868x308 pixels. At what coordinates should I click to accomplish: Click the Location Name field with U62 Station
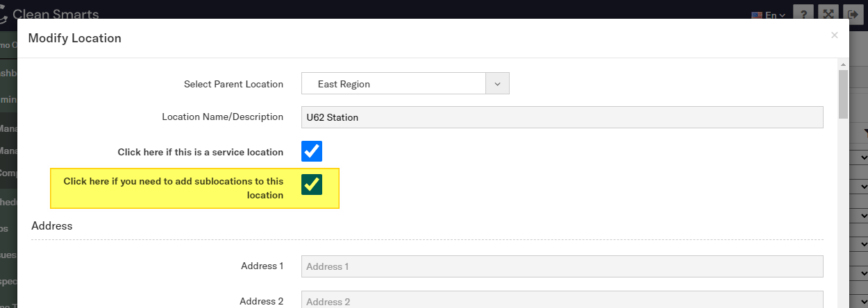click(562, 117)
